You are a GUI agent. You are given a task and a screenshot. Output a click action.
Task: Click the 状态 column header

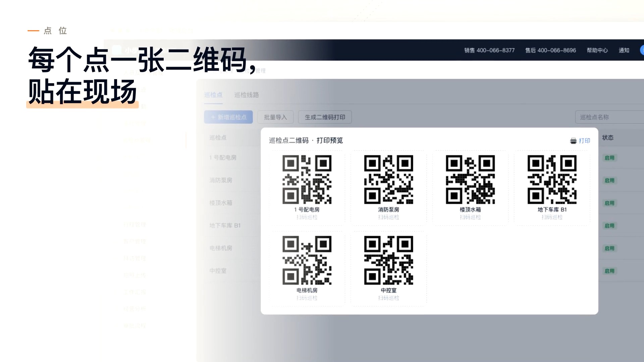(x=608, y=137)
